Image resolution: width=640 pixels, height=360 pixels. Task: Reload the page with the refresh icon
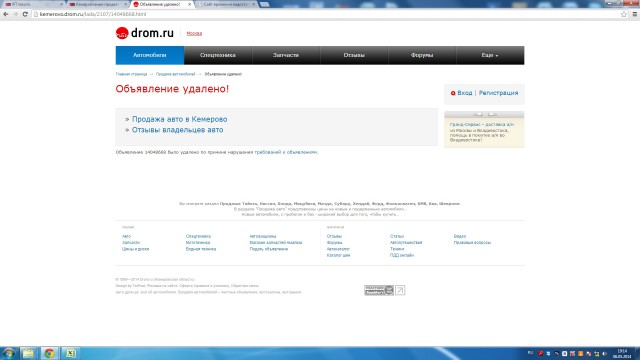pyautogui.click(x=25, y=14)
